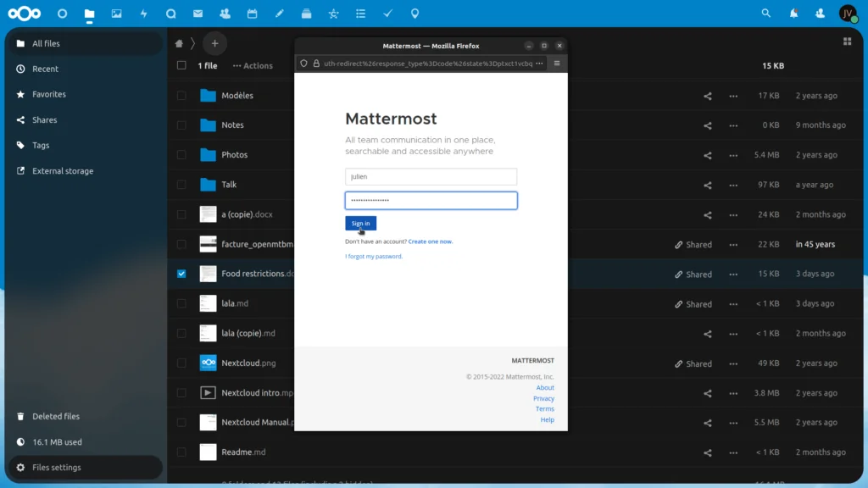Open more options for Notes folder
This screenshot has height=488, width=868.
(x=733, y=125)
